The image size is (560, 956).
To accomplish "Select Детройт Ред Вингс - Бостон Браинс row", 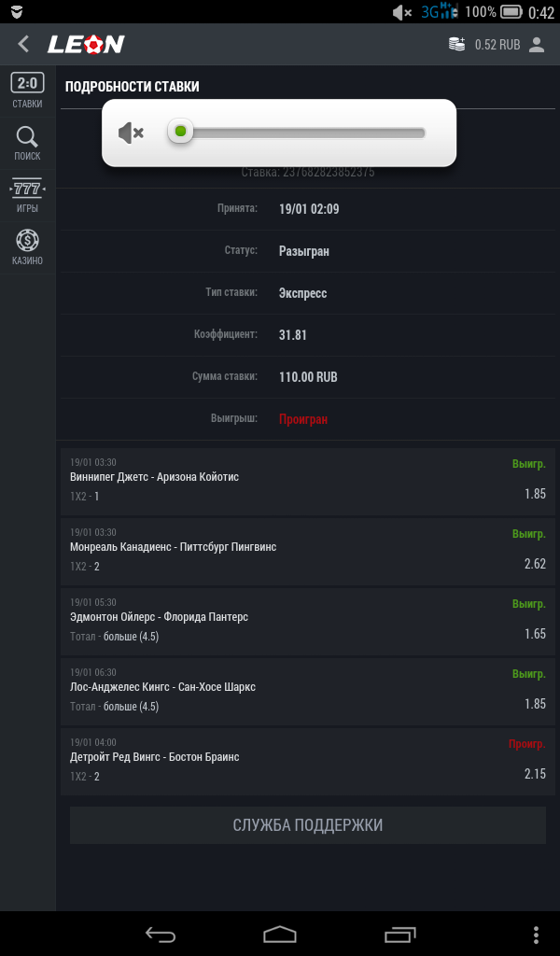I will pos(308,762).
